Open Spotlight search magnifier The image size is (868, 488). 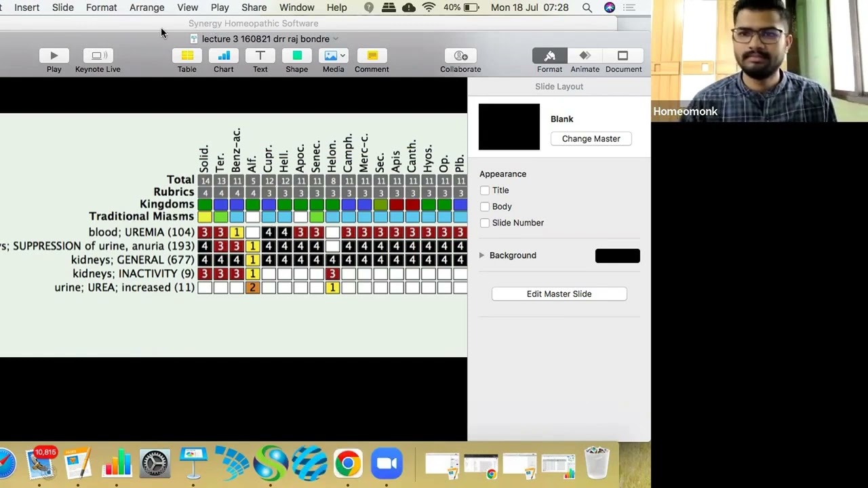click(587, 7)
